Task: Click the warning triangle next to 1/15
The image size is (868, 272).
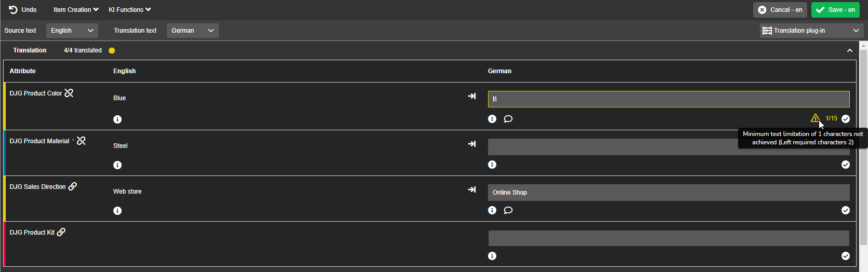Action: coord(815,118)
